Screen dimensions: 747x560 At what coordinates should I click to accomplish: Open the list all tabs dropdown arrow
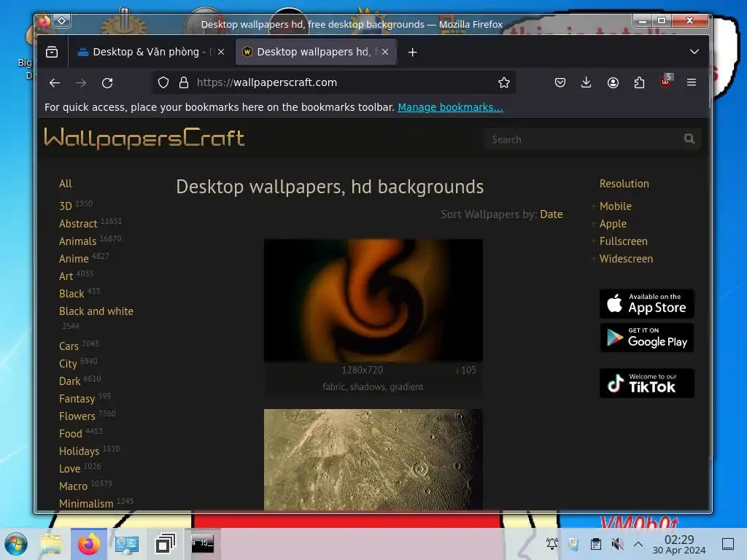coord(694,52)
